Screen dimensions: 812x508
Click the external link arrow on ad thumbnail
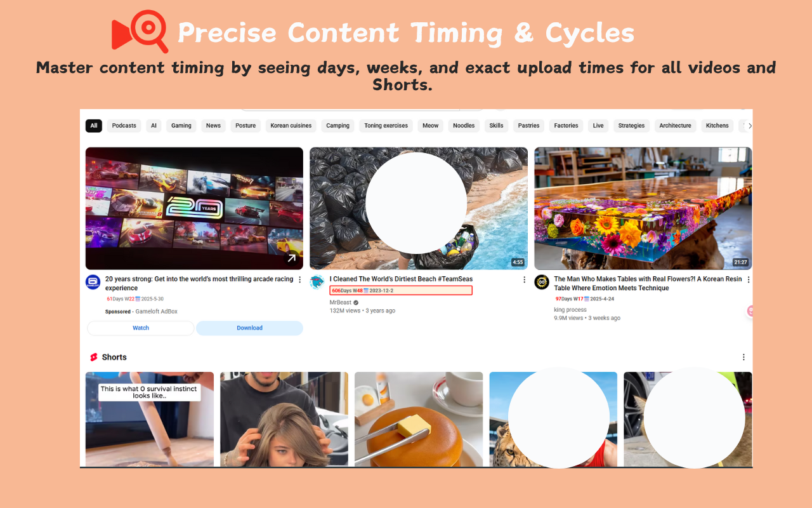[x=291, y=258]
